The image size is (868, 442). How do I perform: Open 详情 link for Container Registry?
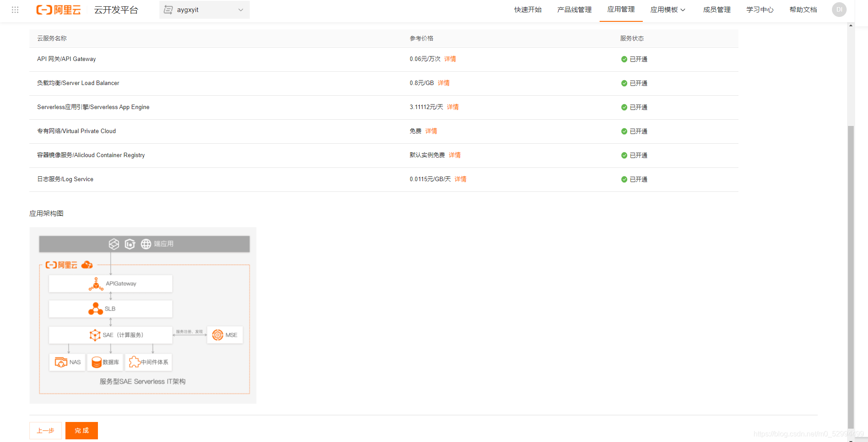click(454, 155)
